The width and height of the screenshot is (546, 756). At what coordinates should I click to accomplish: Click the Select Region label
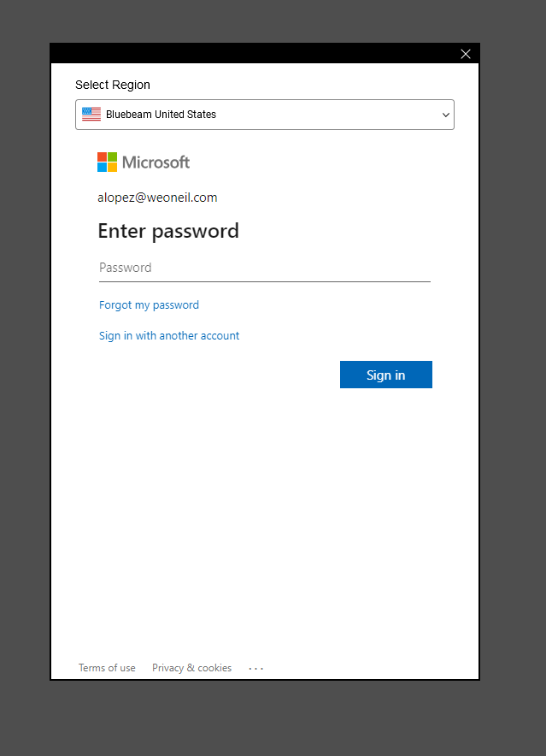(113, 85)
